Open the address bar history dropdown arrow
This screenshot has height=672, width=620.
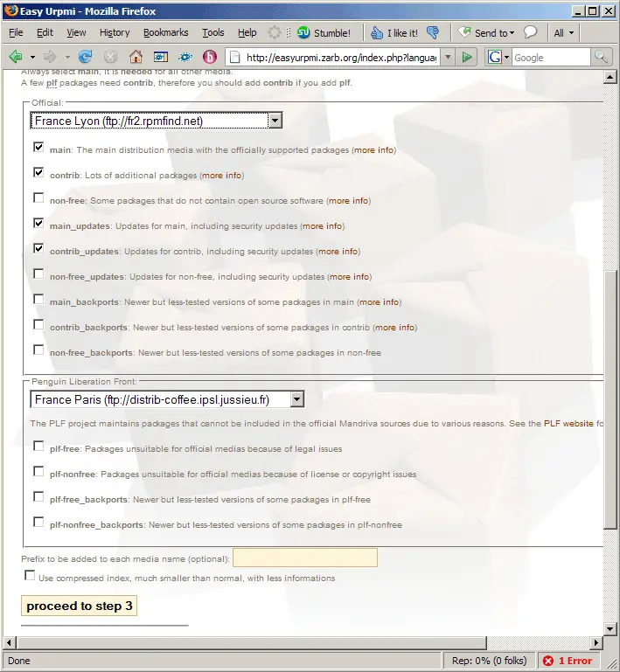(448, 57)
